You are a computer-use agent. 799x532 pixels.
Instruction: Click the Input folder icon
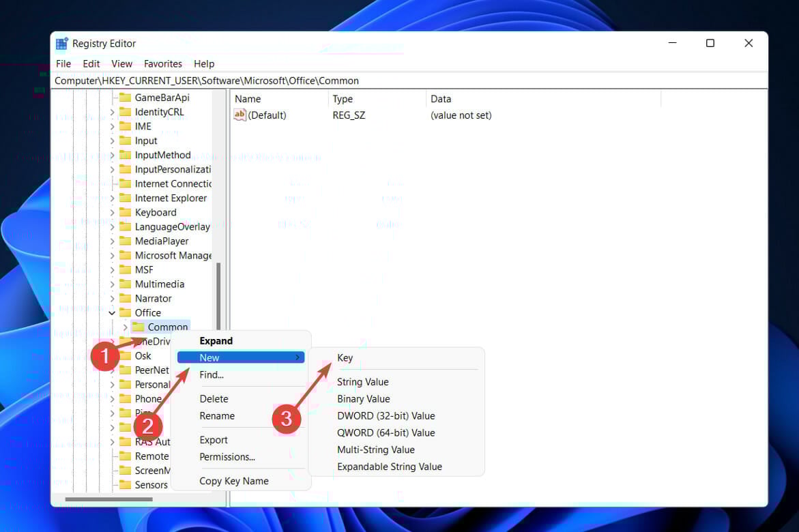point(126,140)
